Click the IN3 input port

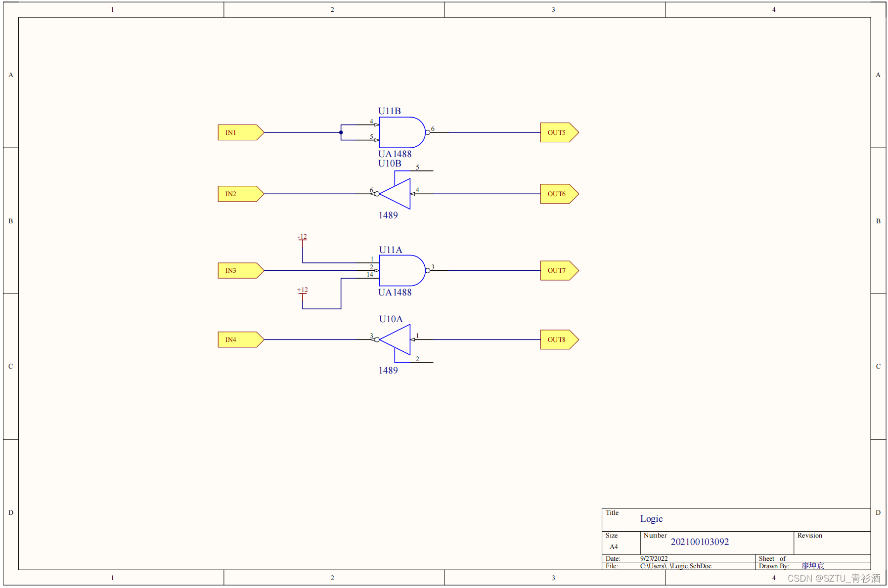pos(240,270)
